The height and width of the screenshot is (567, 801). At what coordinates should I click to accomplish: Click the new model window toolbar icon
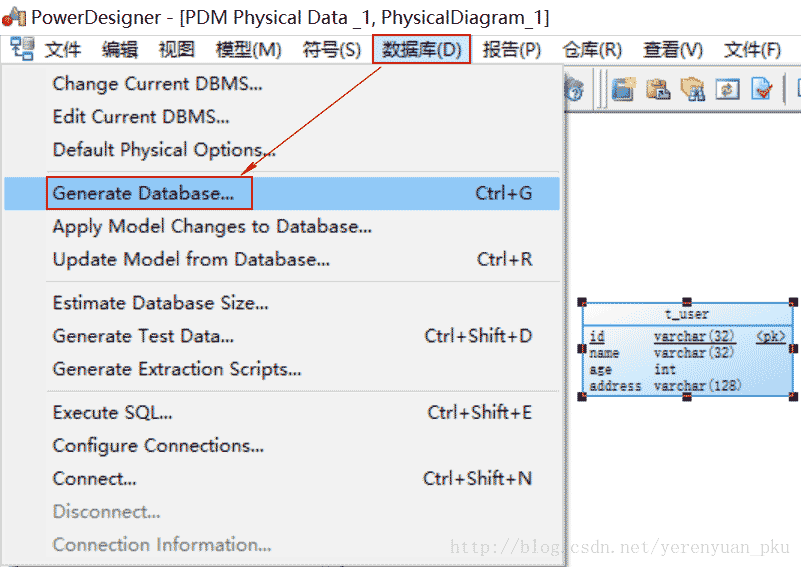point(623,90)
